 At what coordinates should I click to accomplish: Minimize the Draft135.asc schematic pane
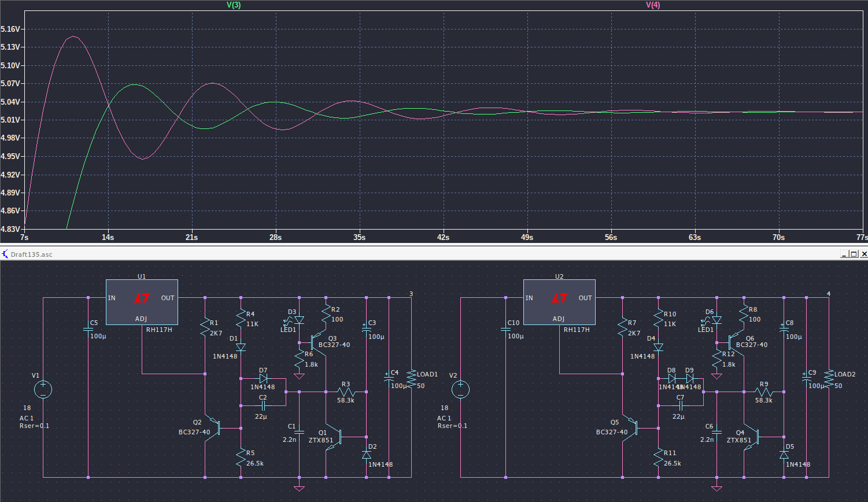(x=845, y=254)
